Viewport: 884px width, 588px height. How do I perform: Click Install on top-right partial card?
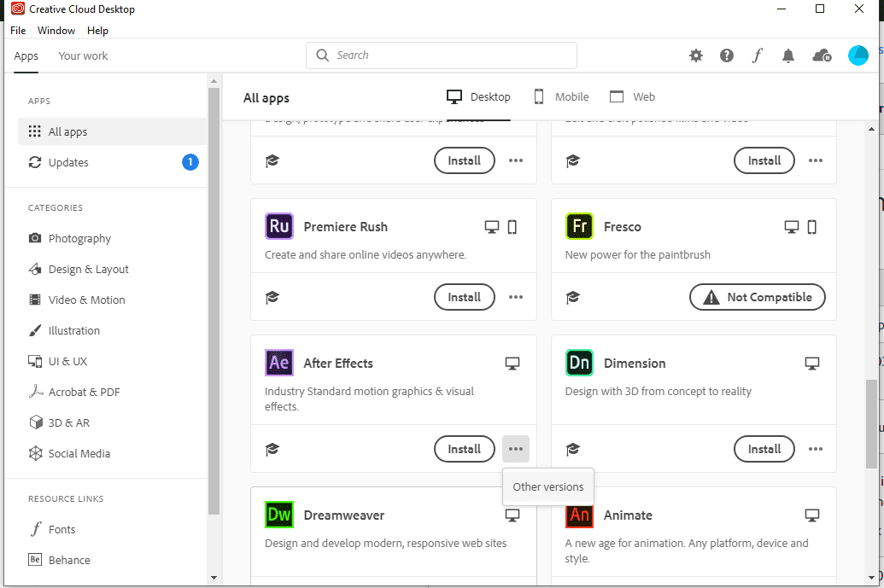[x=764, y=160]
